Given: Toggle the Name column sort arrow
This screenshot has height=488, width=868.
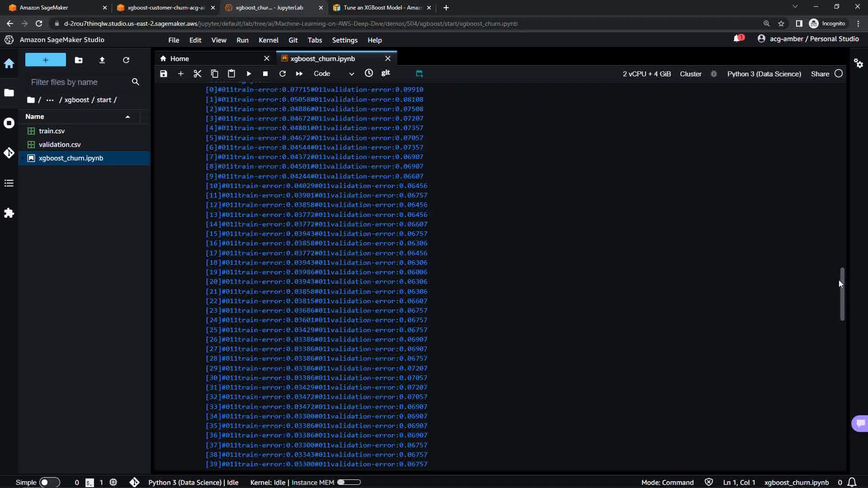Looking at the screenshot, I should tap(127, 117).
